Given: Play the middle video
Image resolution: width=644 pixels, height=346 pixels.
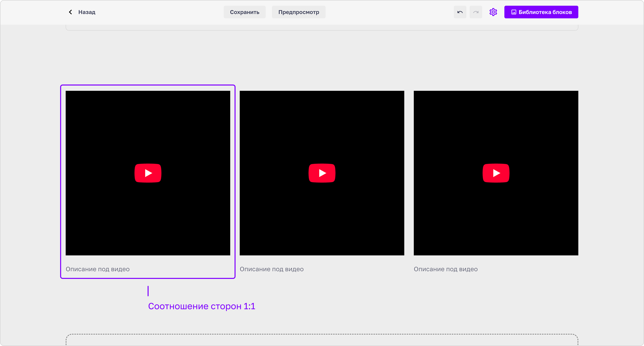Looking at the screenshot, I should (x=322, y=173).
